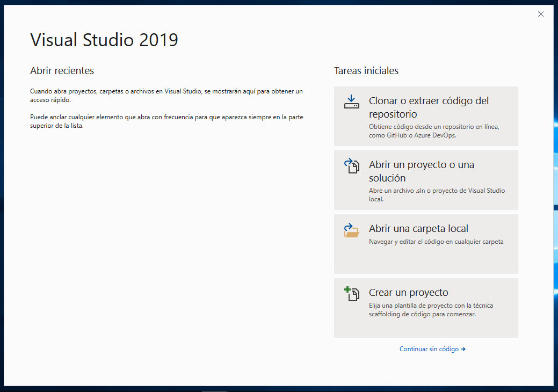558x392 pixels.
Task: Click text 'Navegar y editar el código en cualquier carpeta'
Action: pos(436,242)
